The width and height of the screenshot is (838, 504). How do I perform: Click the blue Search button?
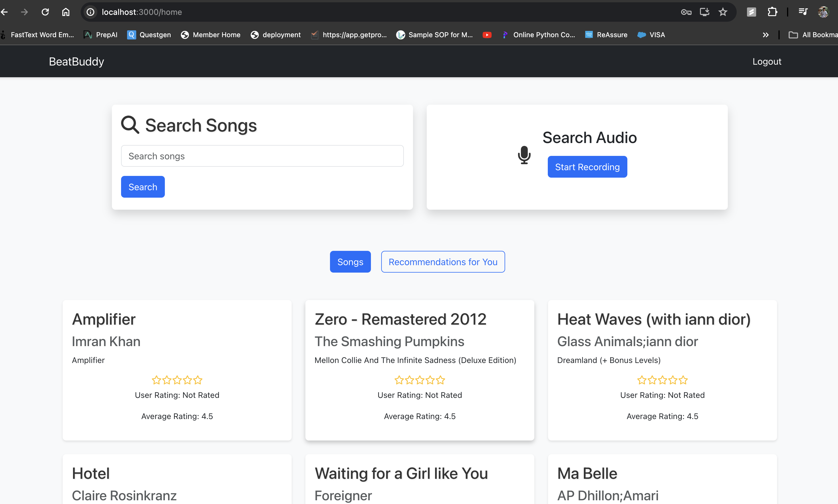click(143, 187)
